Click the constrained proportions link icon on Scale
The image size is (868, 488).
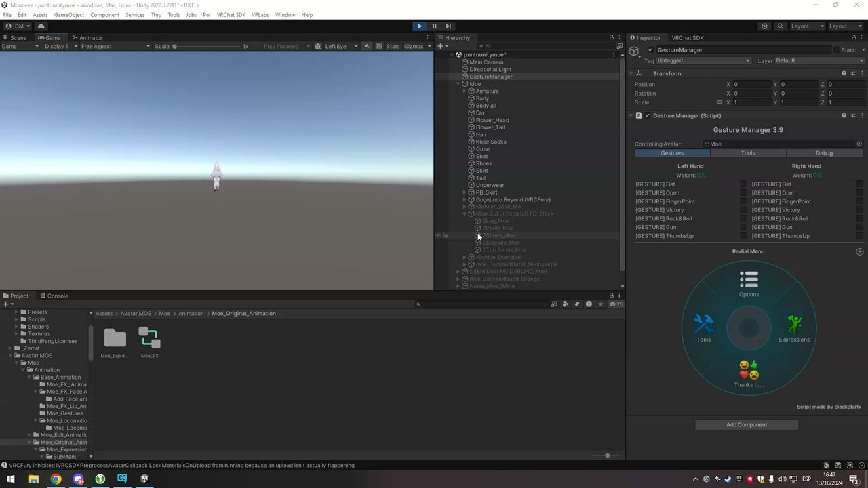coord(719,102)
